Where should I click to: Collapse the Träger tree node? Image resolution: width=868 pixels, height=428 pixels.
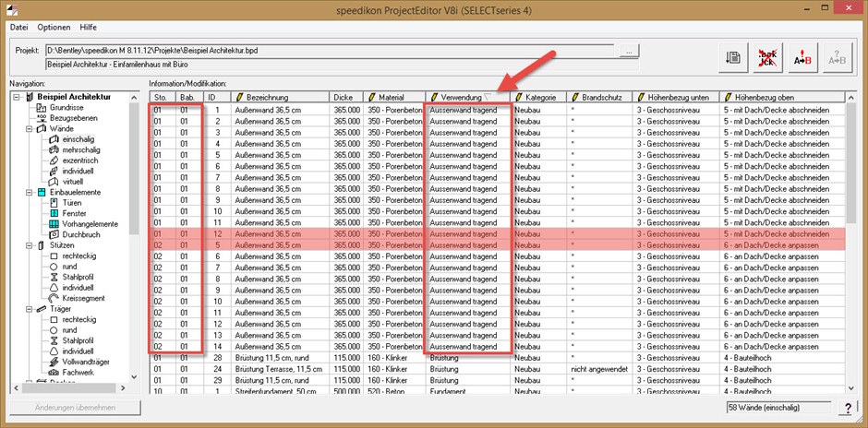pyautogui.click(x=29, y=309)
